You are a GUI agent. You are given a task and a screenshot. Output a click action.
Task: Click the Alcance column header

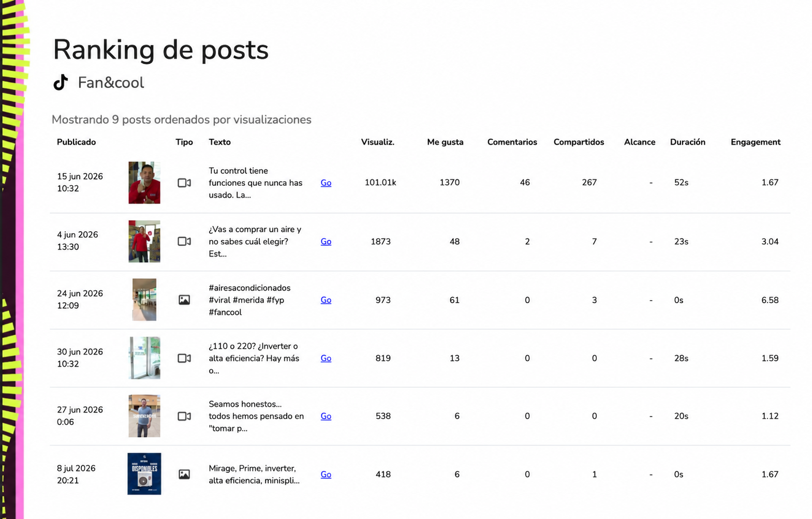coord(640,142)
